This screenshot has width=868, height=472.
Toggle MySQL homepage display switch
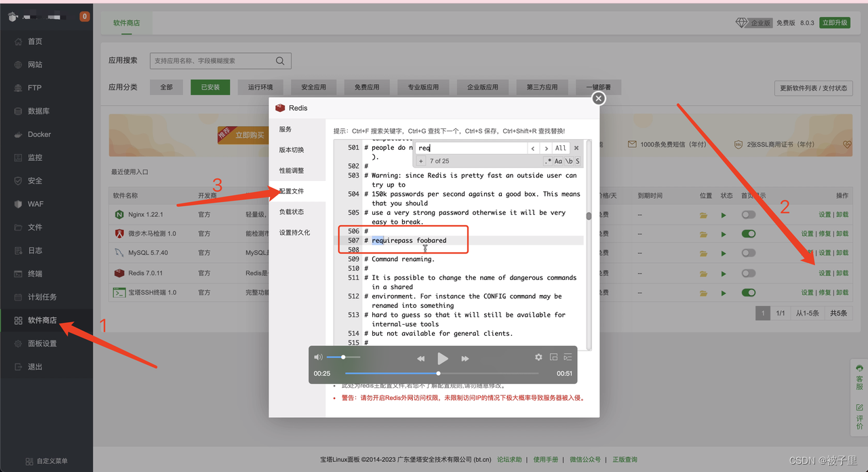(x=749, y=253)
